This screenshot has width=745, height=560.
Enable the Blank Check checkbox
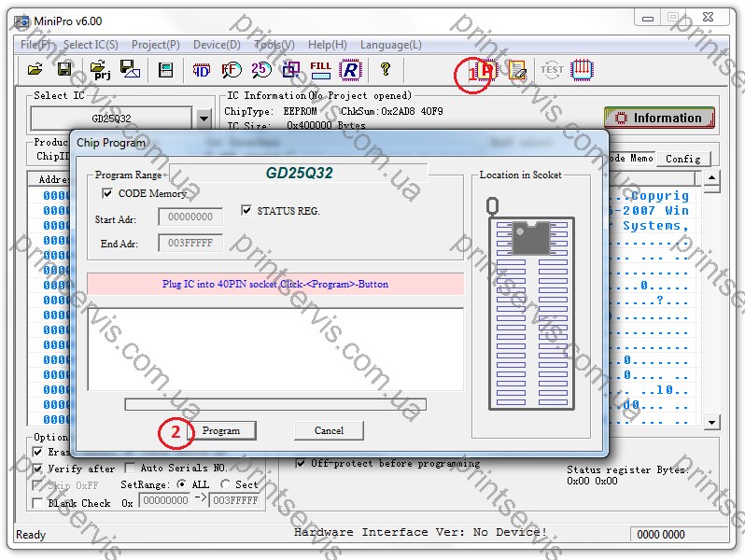(x=37, y=503)
